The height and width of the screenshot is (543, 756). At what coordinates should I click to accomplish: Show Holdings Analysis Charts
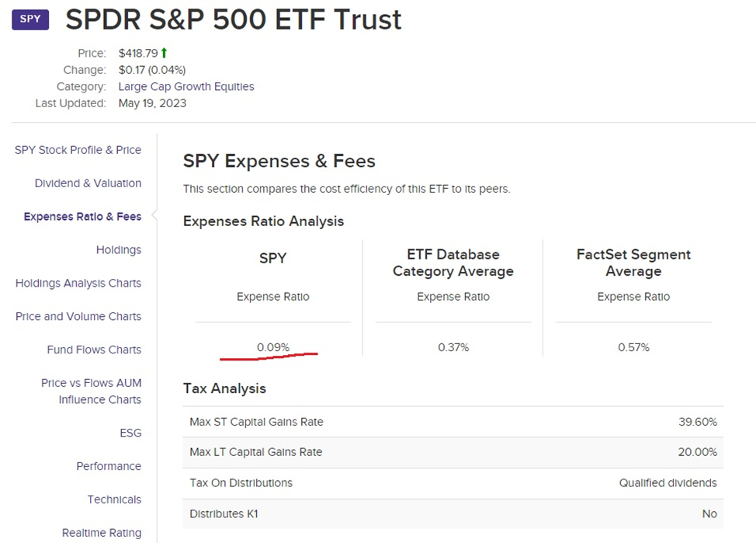click(78, 284)
